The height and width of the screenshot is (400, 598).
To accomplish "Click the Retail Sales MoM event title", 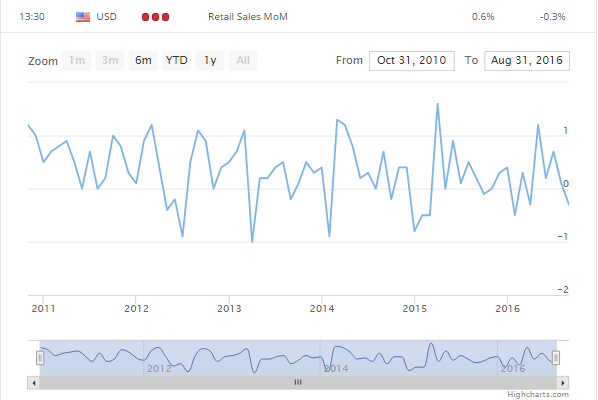I will 248,17.
